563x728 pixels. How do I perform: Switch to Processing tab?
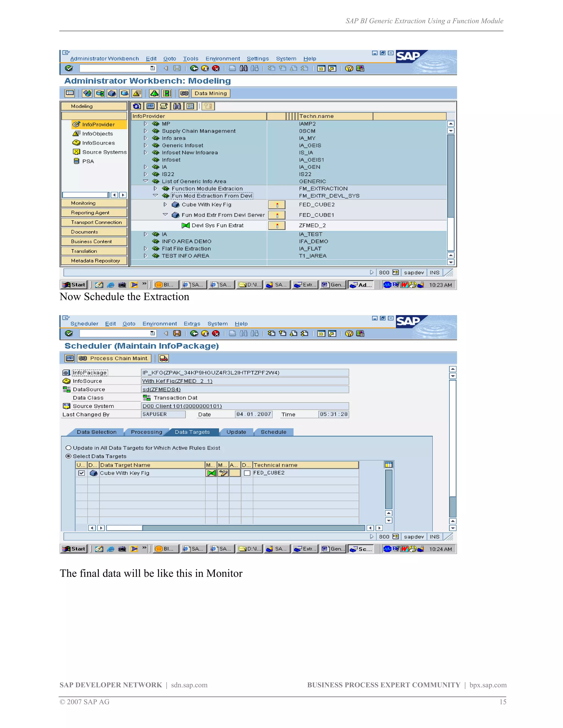point(147,432)
